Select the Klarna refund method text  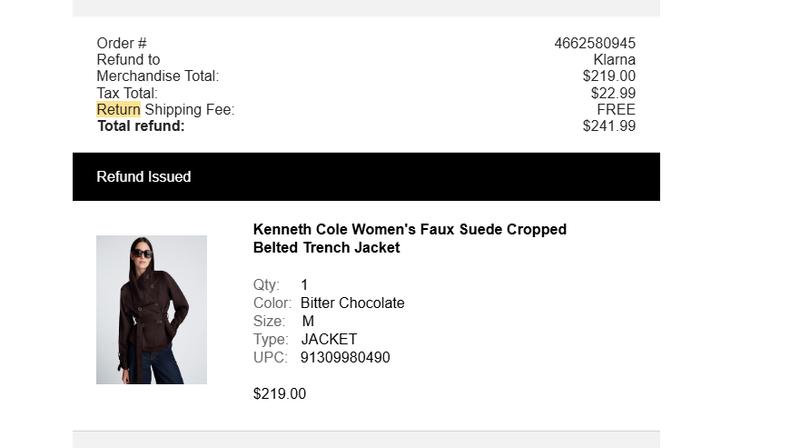(x=614, y=60)
